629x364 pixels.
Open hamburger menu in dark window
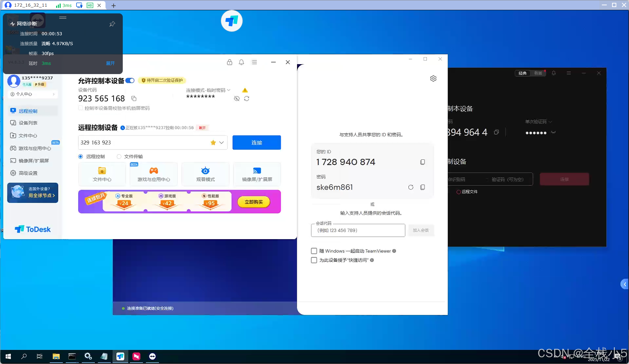point(569,73)
